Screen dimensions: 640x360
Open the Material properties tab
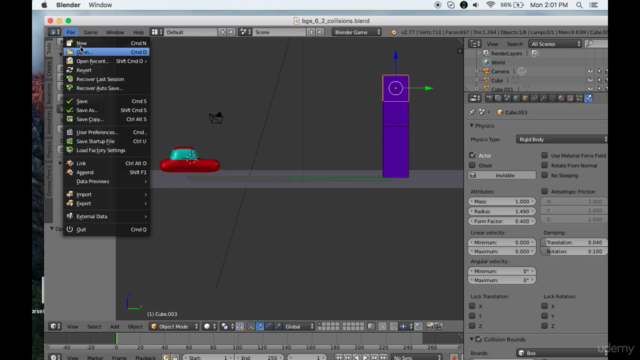click(x=561, y=98)
